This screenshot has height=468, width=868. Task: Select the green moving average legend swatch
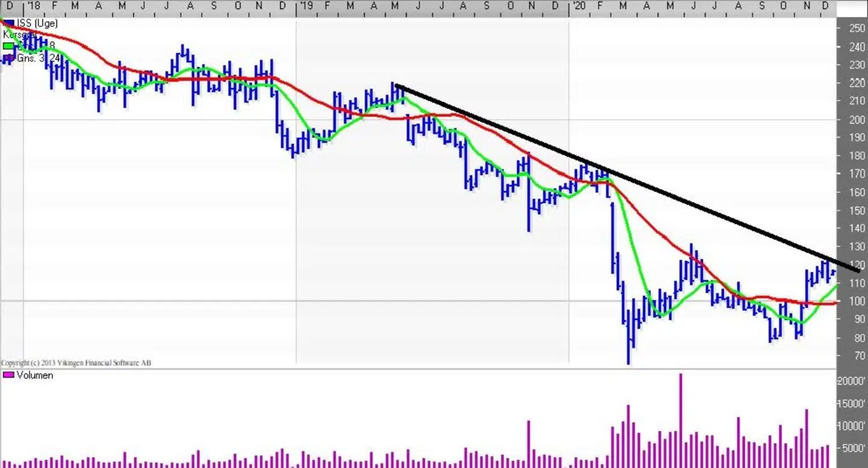(8, 46)
